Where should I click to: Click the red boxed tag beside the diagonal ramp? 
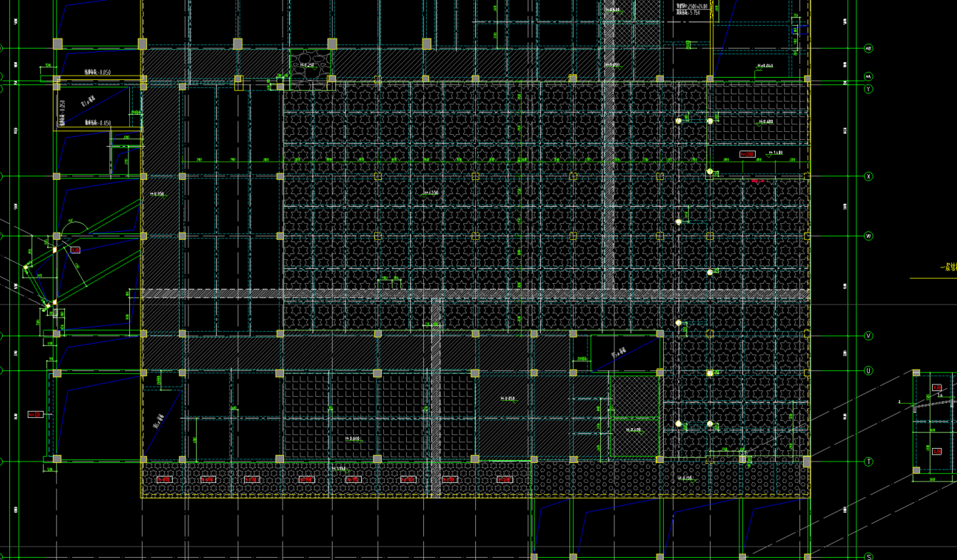[x=75, y=250]
